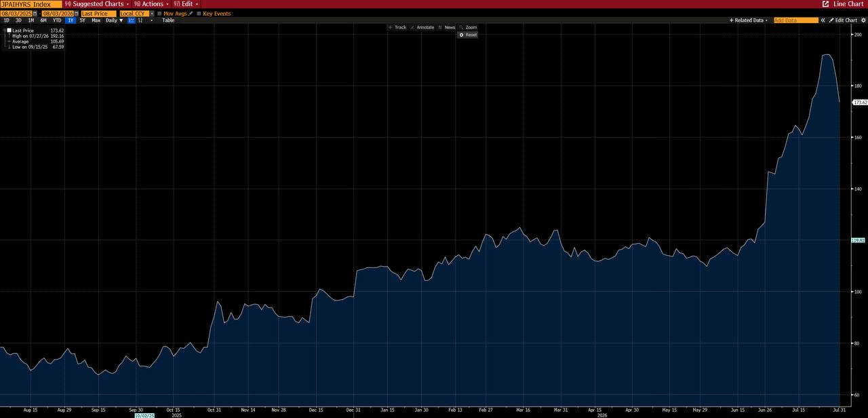Click the Oct 31 x-axis label

pos(214,410)
